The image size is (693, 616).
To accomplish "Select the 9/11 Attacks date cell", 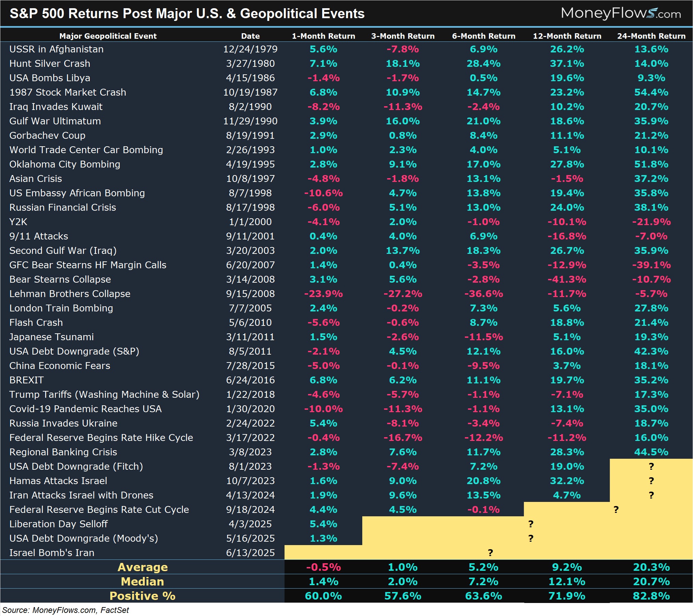I will pos(250,236).
